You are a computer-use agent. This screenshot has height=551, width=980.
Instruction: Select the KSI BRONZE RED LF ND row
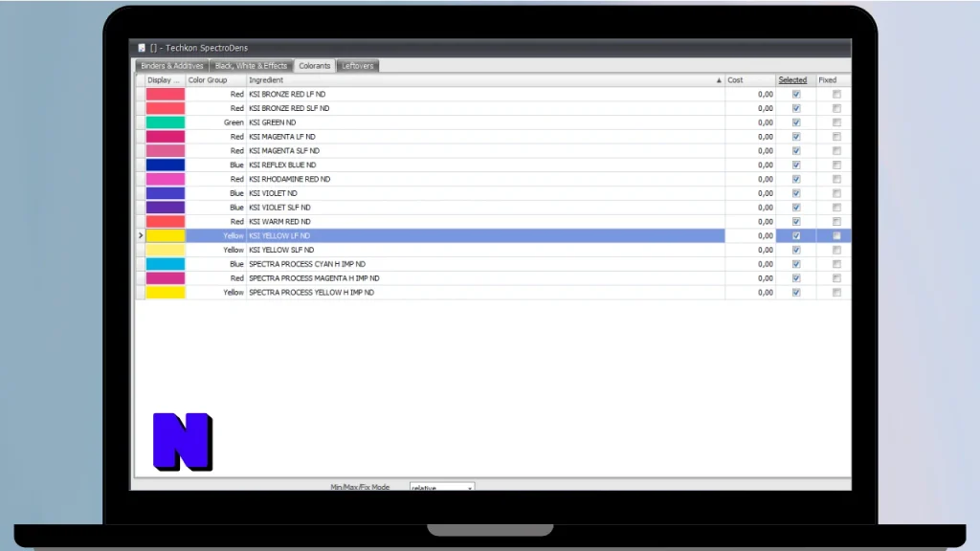point(493,95)
